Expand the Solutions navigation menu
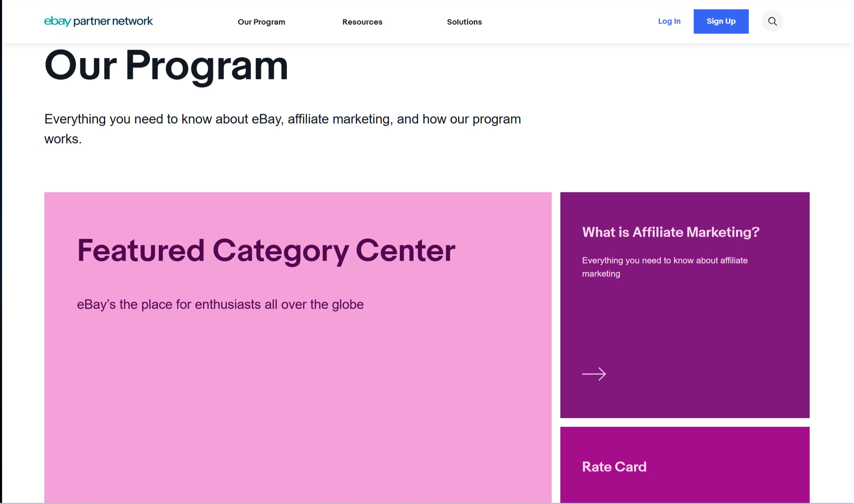Screen dimensions: 854x504 pyautogui.click(x=464, y=22)
